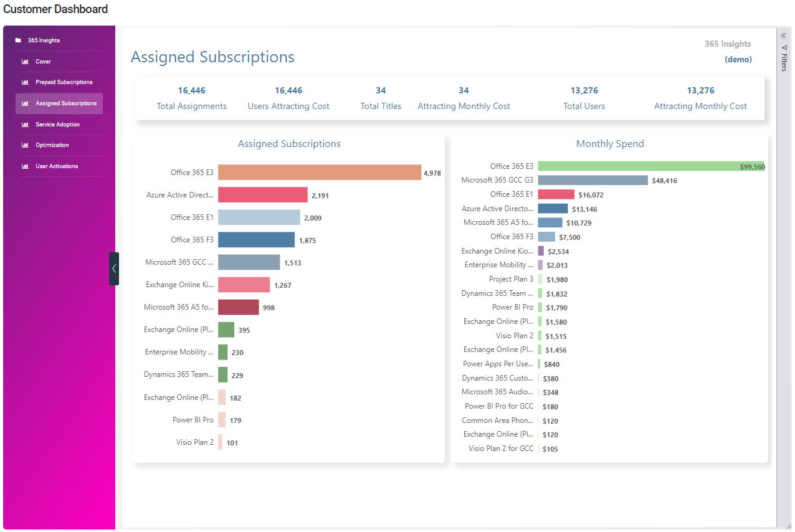Click the (demo) label
795x532 pixels.
point(738,60)
